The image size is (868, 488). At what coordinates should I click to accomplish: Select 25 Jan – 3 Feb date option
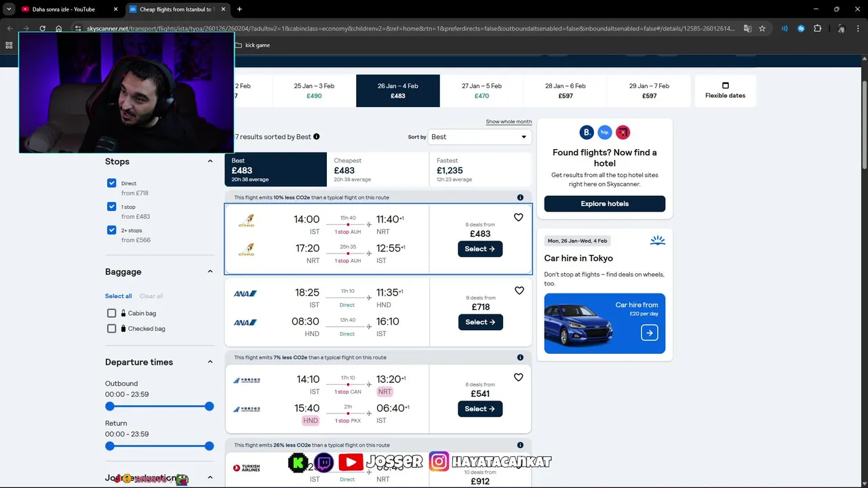(314, 91)
